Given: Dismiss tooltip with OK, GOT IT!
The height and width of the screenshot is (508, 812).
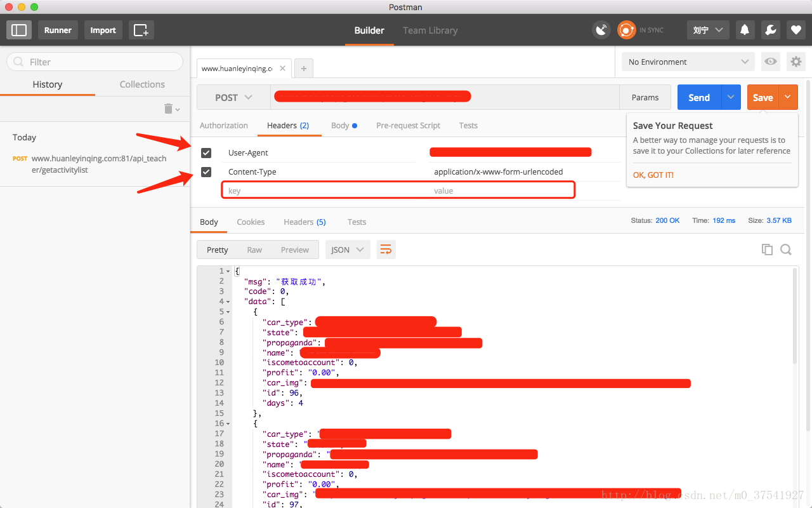Looking at the screenshot, I should 653,175.
